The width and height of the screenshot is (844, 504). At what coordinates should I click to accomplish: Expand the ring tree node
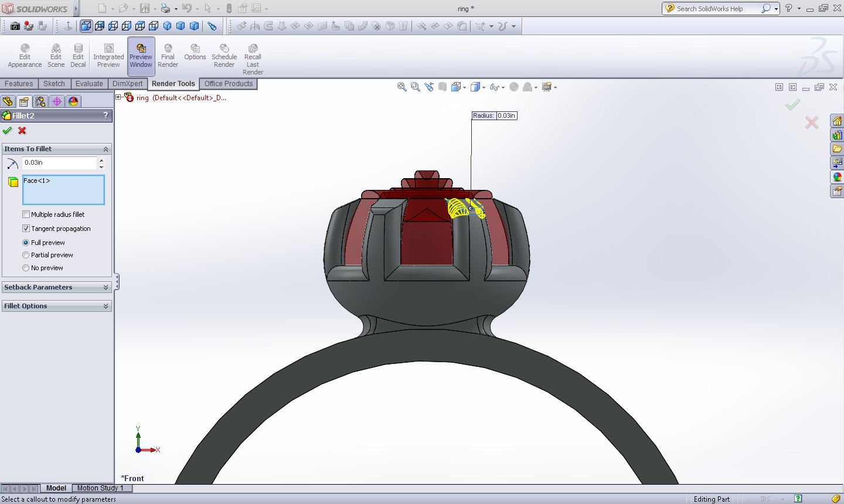coord(118,97)
